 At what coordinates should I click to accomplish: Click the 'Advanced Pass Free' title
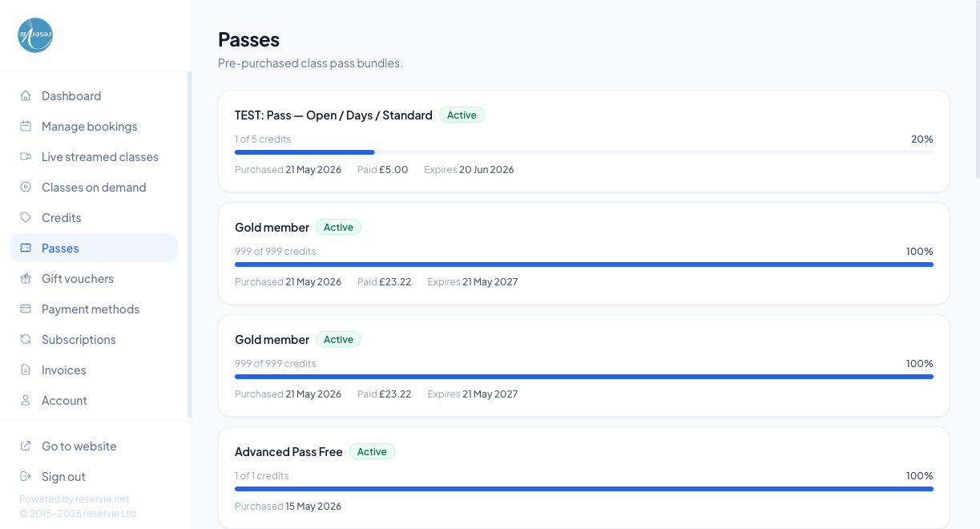pyautogui.click(x=288, y=452)
